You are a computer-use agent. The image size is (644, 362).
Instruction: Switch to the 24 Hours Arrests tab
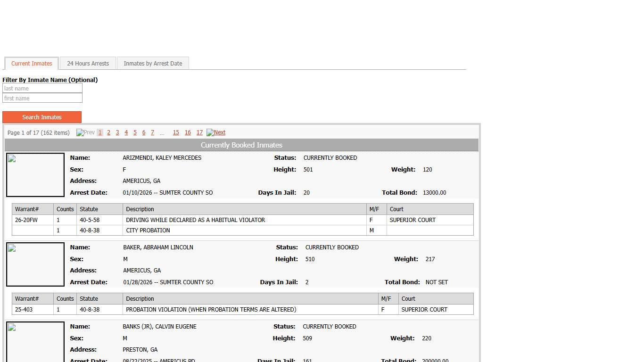coord(88,64)
